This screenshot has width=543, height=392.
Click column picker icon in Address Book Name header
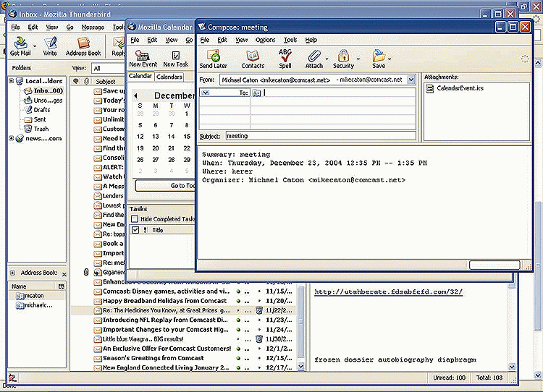click(62, 286)
